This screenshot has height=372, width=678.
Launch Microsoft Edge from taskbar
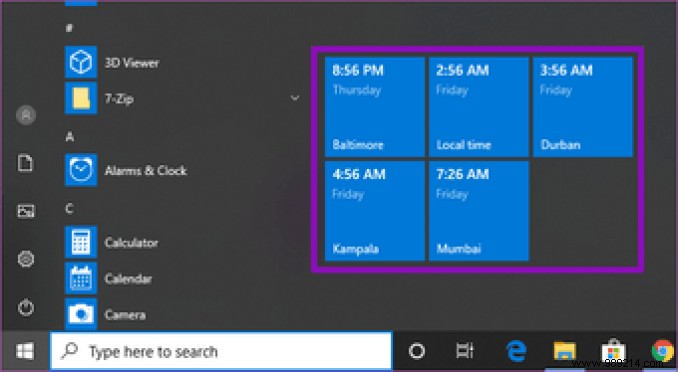click(x=516, y=351)
